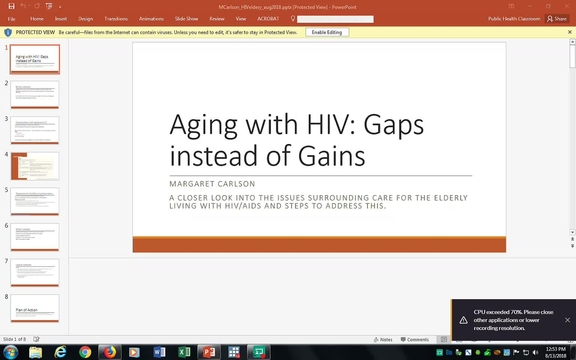The height and width of the screenshot is (360, 576).
Task: Click the volume speaker tray icon
Action: [535, 353]
